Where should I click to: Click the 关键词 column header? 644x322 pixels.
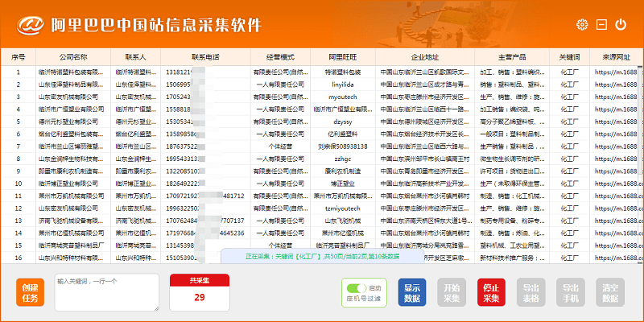pos(570,57)
